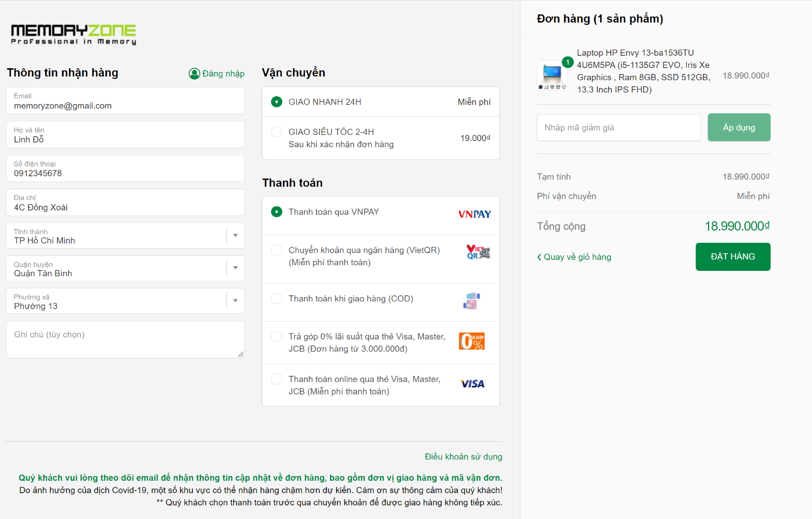Click the COD payment icon
The height and width of the screenshot is (519, 812).
click(471, 301)
